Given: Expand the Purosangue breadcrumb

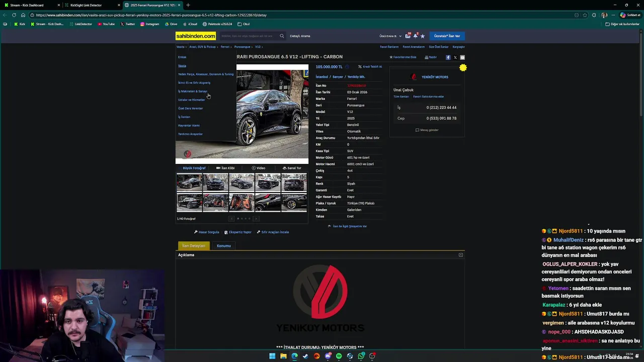Looking at the screenshot, I should point(244,47).
